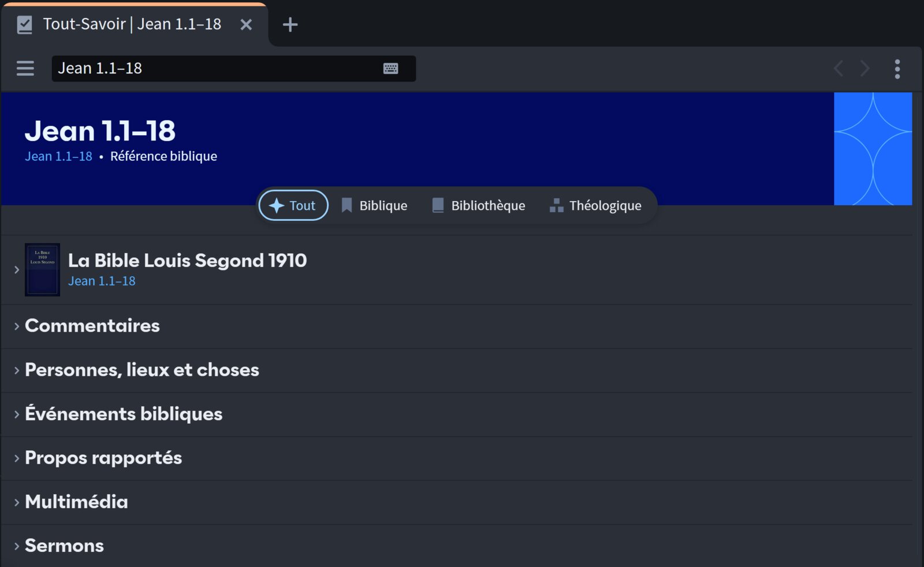
Task: Open the hamburger menu
Action: click(25, 68)
